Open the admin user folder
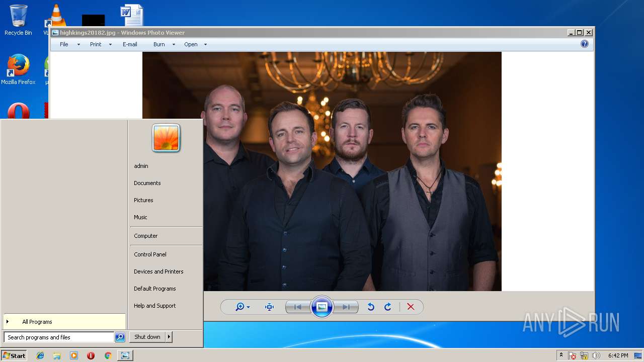The height and width of the screenshot is (362, 644). click(x=141, y=166)
